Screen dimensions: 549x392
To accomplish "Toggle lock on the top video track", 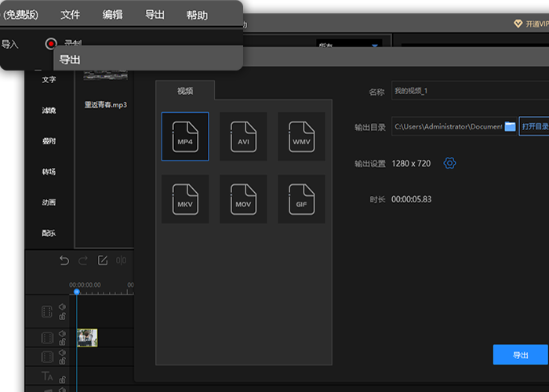I will tap(62, 317).
